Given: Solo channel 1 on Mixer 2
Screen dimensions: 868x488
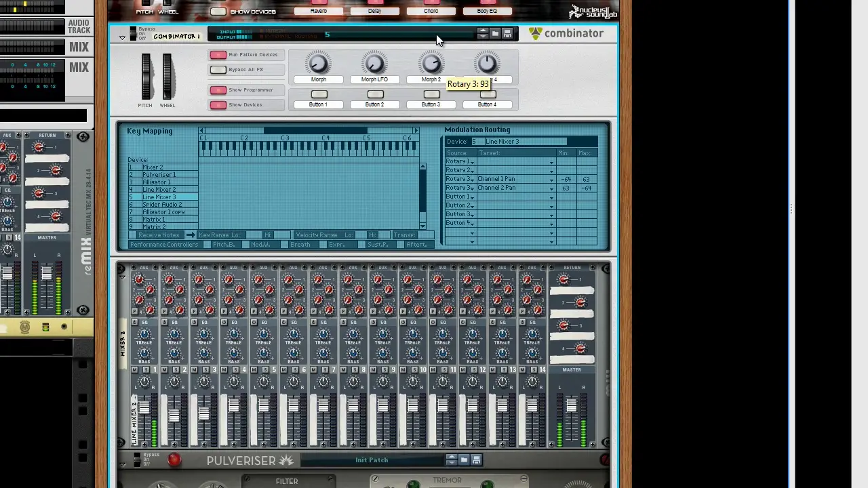Looking at the screenshot, I should pos(146,369).
